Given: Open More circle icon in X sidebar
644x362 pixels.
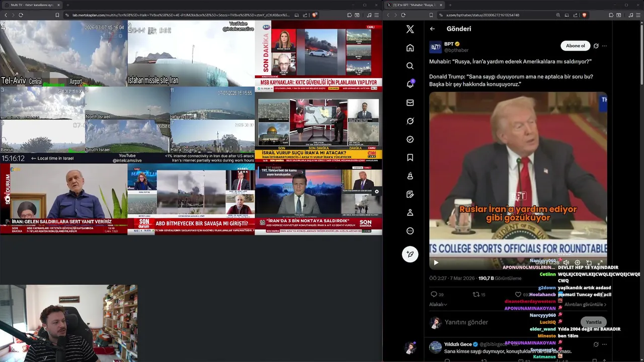Looking at the screenshot, I should [410, 231].
